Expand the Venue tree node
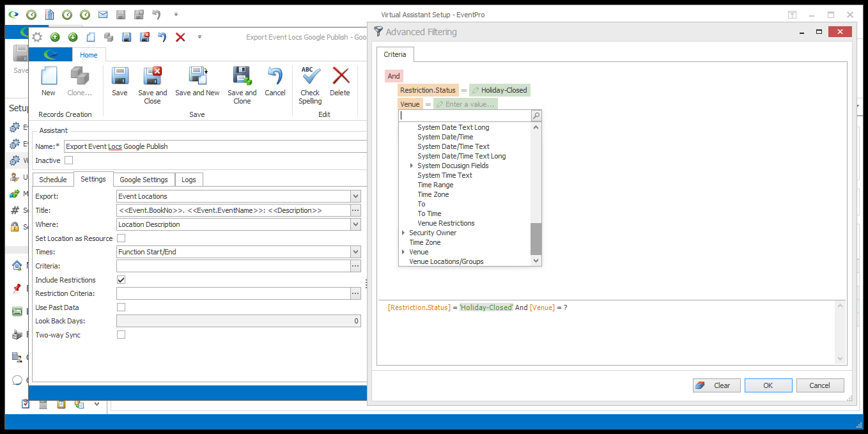 403,252
